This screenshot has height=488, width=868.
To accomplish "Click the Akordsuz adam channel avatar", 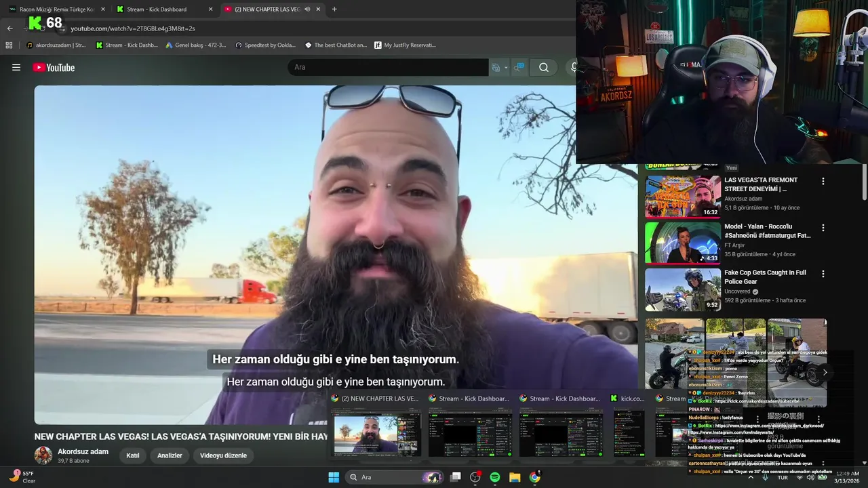I will [x=43, y=455].
